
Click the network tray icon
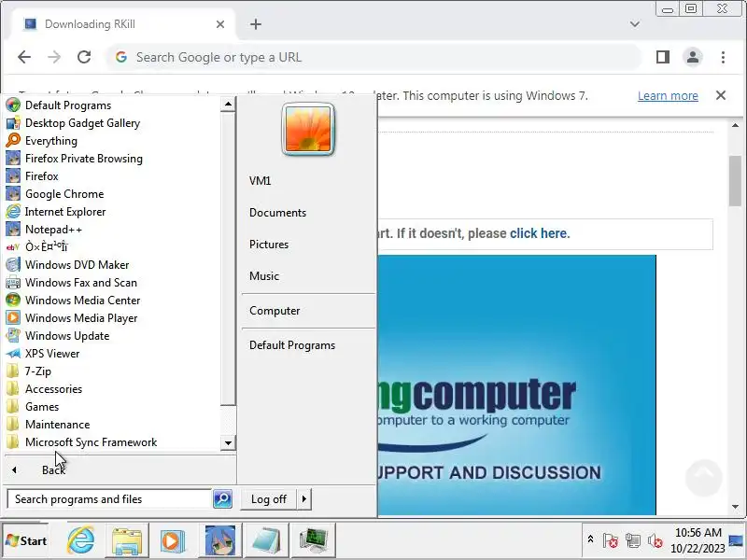[x=633, y=540]
